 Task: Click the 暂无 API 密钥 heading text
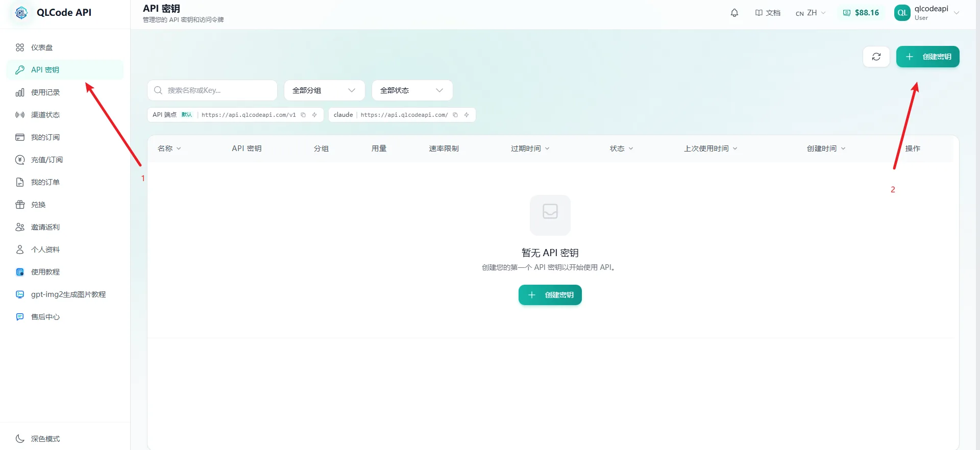pyautogui.click(x=550, y=253)
